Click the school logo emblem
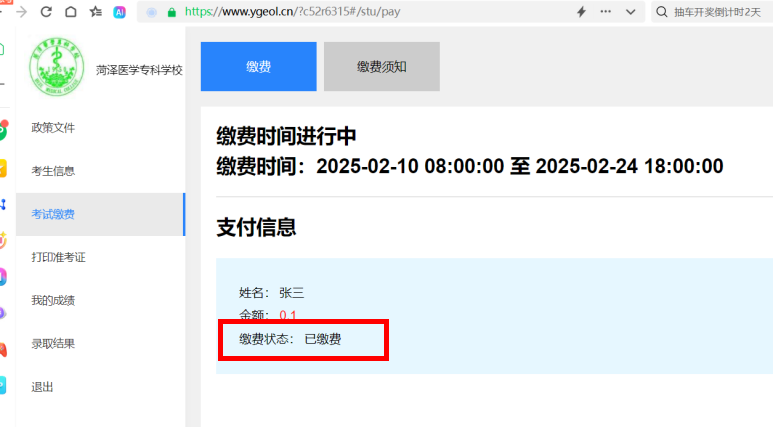 tap(57, 68)
